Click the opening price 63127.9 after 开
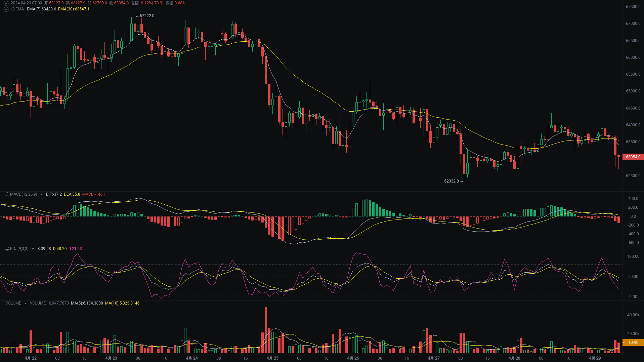 pyautogui.click(x=56, y=3)
